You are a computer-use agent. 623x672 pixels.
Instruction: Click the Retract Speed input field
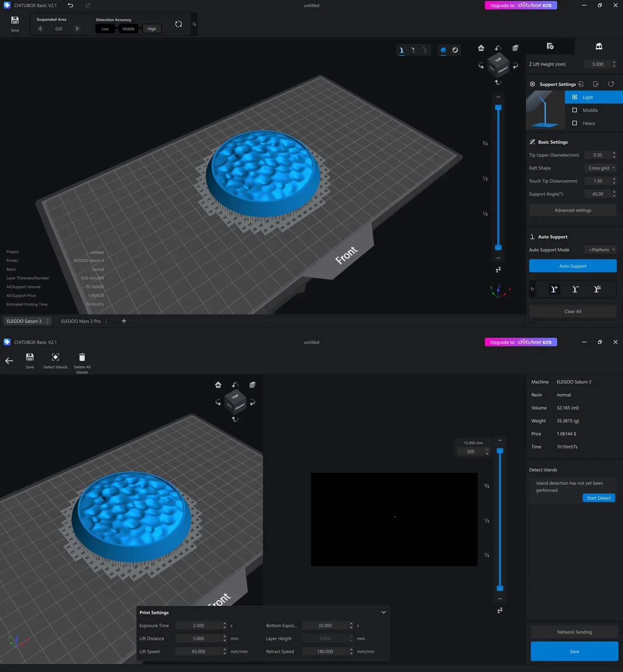pos(325,651)
